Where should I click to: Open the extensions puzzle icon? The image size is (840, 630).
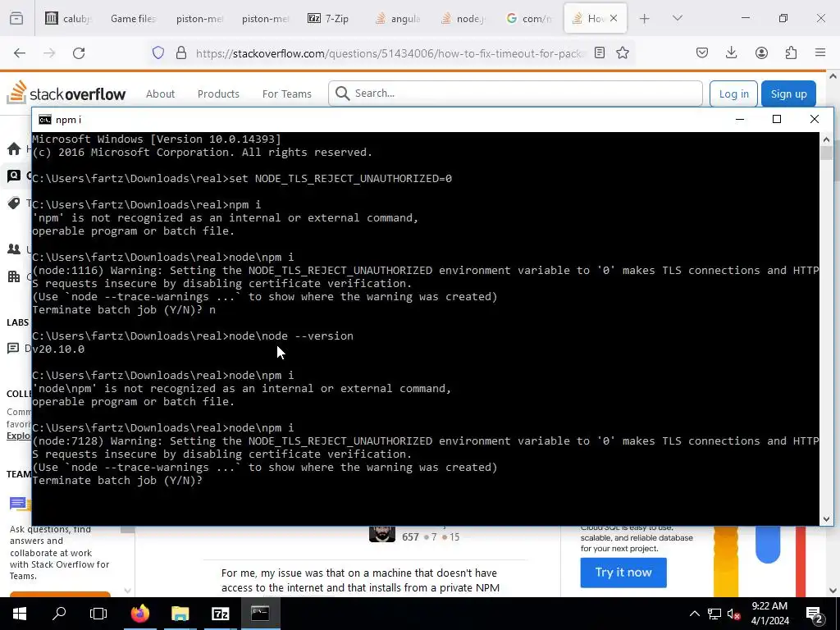point(791,52)
